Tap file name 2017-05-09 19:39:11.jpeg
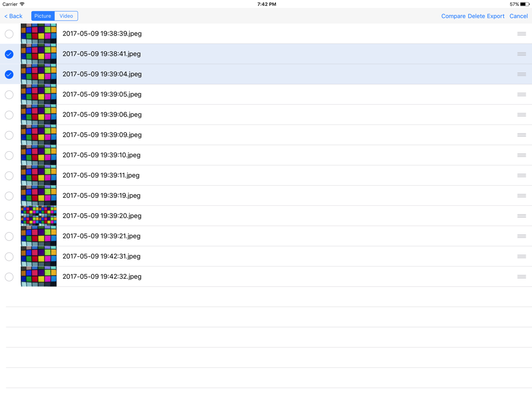 (101, 176)
